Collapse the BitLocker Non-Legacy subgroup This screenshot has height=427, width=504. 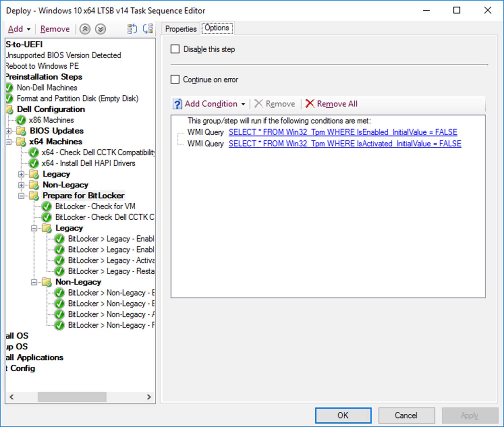[x=34, y=282]
